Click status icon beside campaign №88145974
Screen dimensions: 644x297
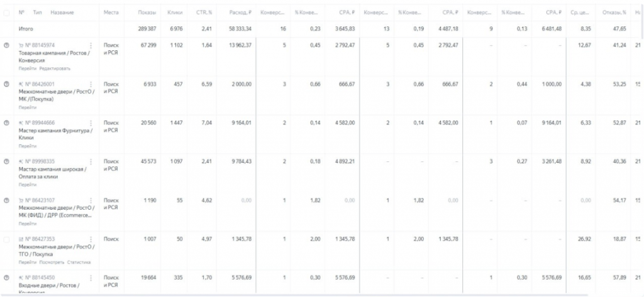click(6, 45)
